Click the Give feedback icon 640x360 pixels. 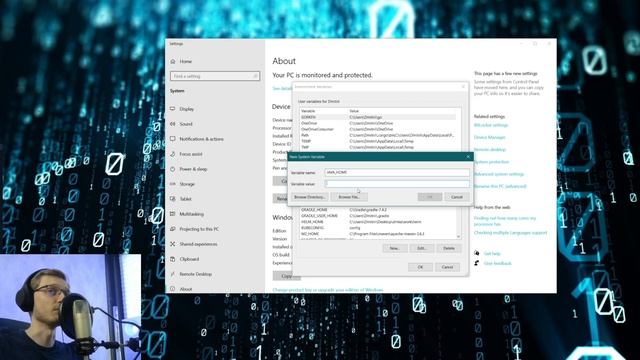pos(476,263)
